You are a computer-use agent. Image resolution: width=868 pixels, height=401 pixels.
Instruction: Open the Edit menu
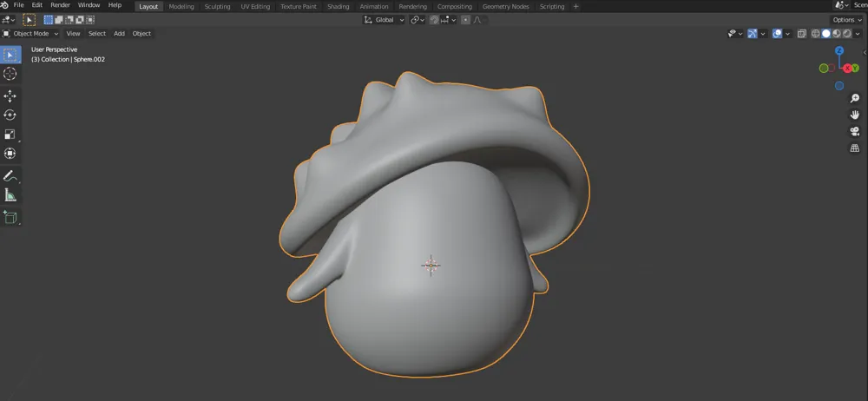click(37, 5)
